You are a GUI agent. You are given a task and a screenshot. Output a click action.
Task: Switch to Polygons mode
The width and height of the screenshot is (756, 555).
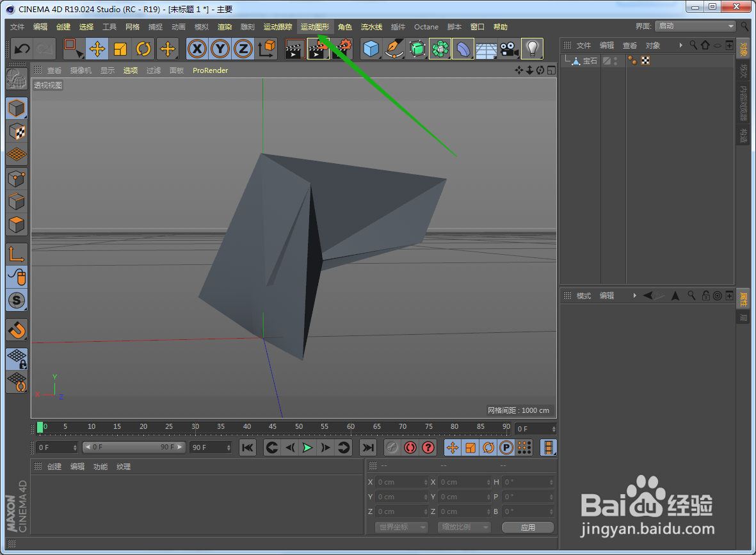tap(17, 225)
